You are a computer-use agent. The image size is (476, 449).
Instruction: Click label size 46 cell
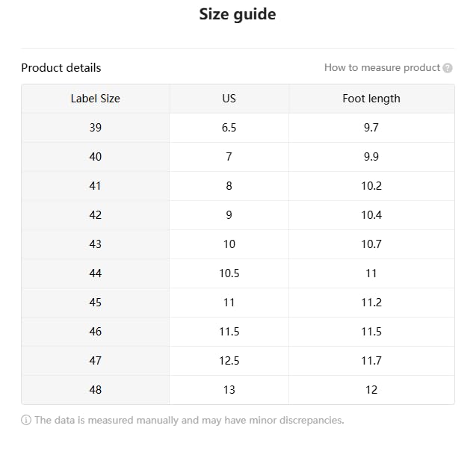click(95, 332)
